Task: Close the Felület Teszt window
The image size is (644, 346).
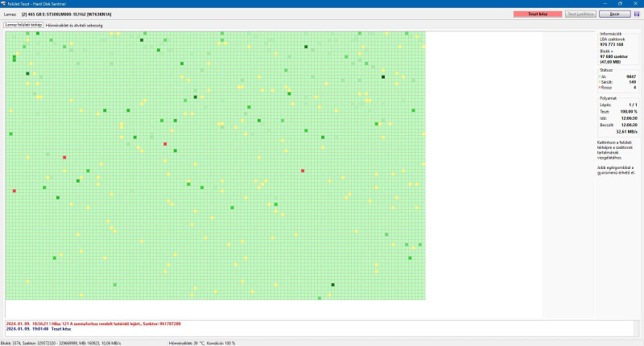Action: point(636,3)
